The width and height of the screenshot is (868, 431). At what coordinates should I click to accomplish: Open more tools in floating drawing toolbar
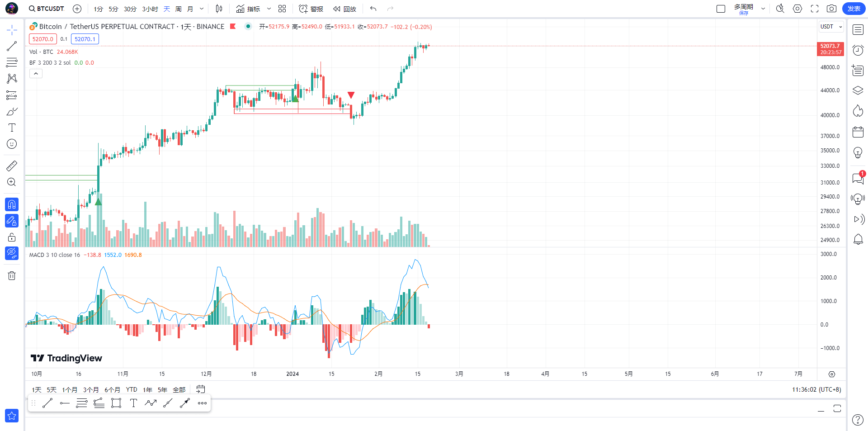pyautogui.click(x=202, y=403)
